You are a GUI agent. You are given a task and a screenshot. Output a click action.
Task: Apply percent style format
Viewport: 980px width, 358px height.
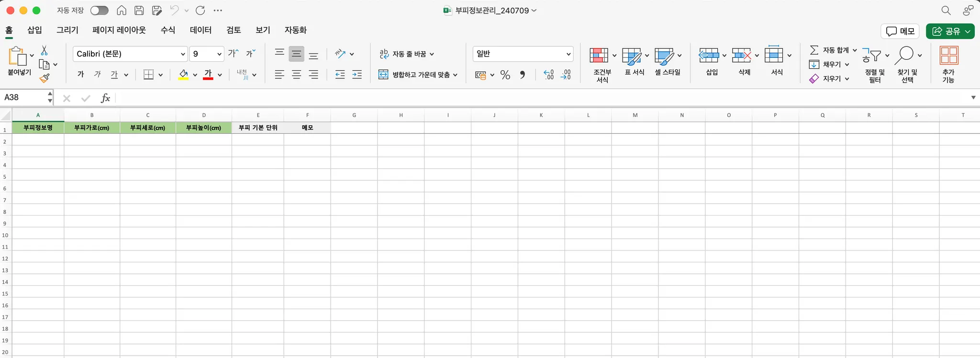505,75
